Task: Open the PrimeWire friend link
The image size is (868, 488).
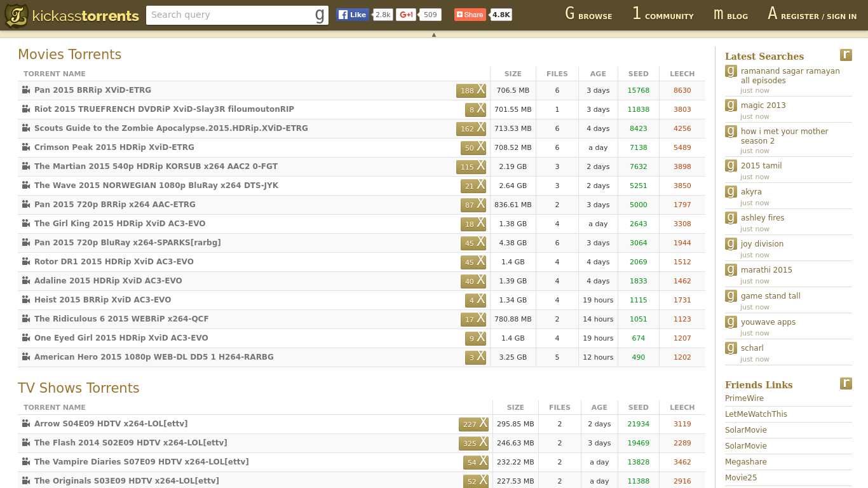Action: [x=744, y=398]
